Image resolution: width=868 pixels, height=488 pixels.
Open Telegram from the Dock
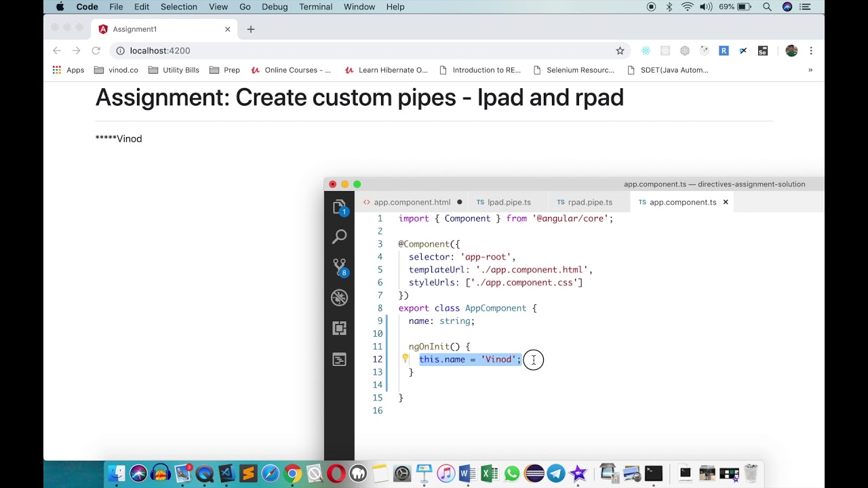[556, 473]
